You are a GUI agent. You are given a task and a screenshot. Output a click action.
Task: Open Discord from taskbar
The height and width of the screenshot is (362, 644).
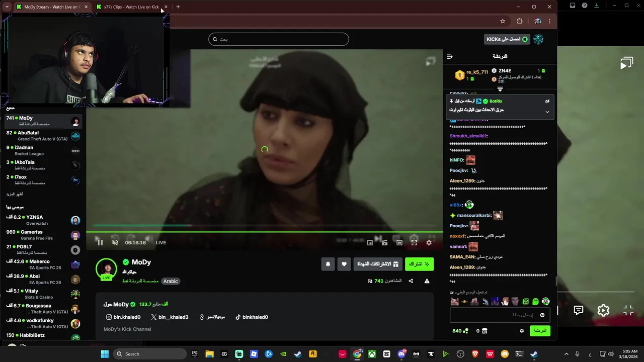pos(401,354)
